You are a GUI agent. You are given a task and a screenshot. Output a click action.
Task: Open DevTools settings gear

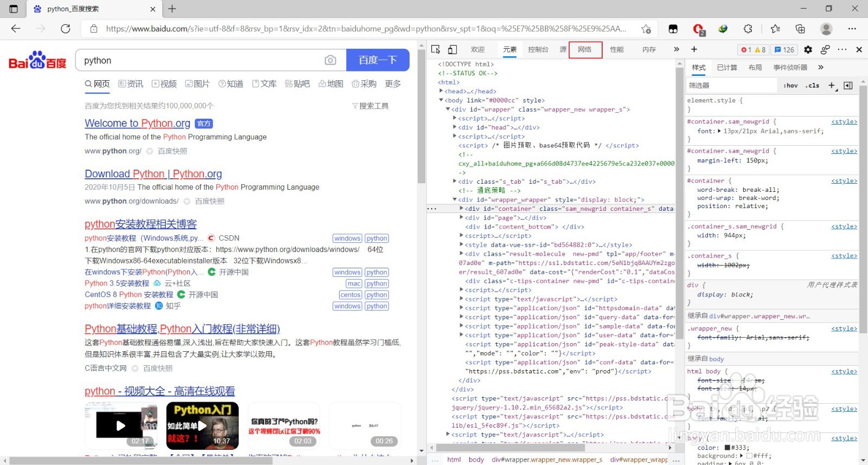(x=808, y=49)
